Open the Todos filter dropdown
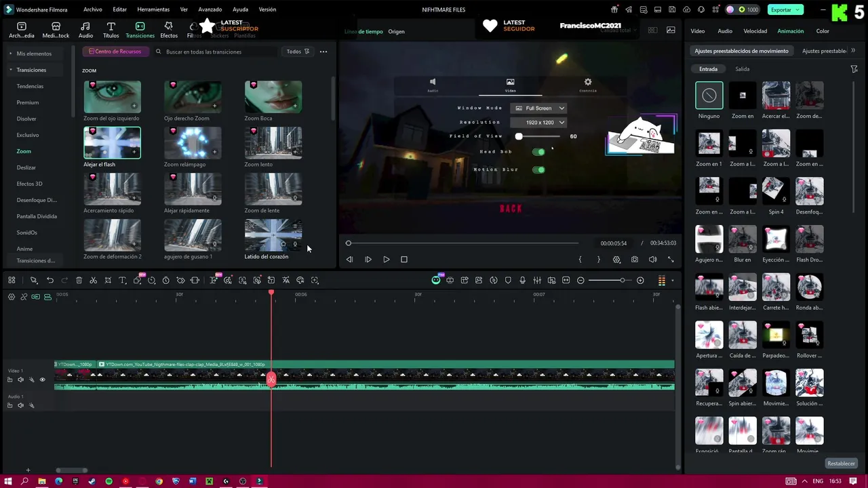The image size is (868, 488). [x=298, y=52]
